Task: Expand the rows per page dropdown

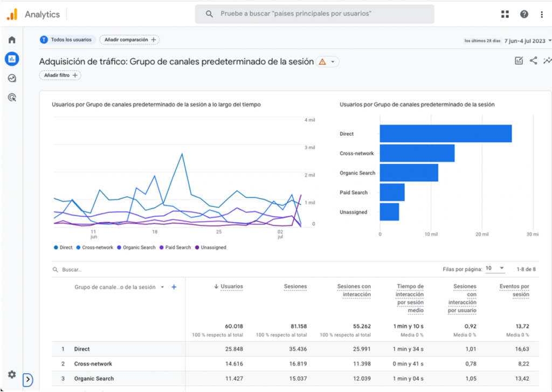Action: click(494, 268)
